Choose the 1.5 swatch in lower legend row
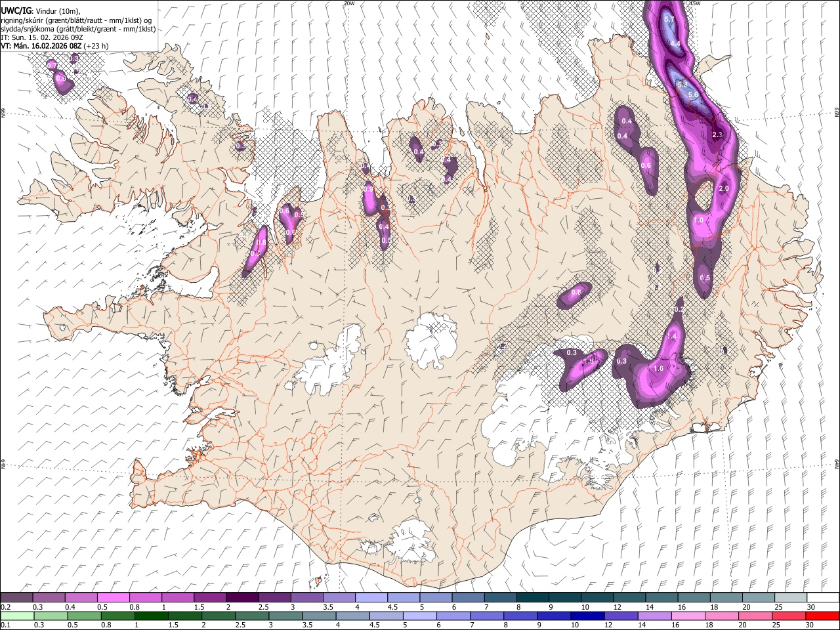The height and width of the screenshot is (630, 840). coord(184,616)
